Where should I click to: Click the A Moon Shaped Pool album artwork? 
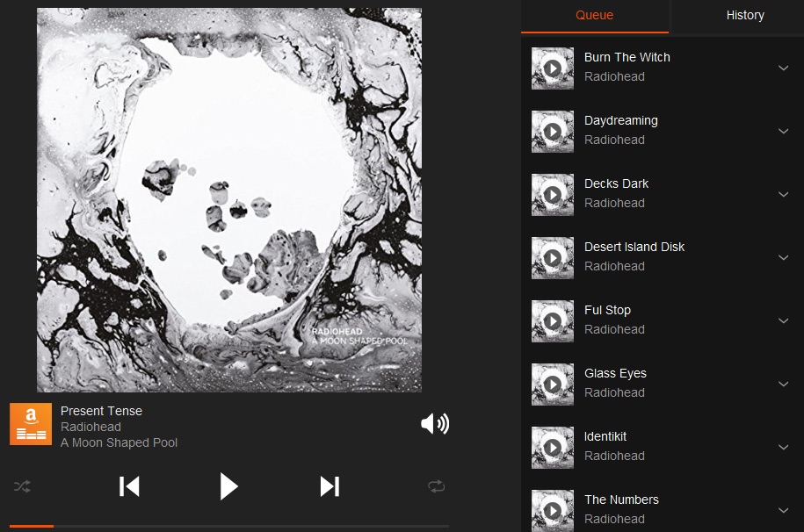(x=229, y=200)
